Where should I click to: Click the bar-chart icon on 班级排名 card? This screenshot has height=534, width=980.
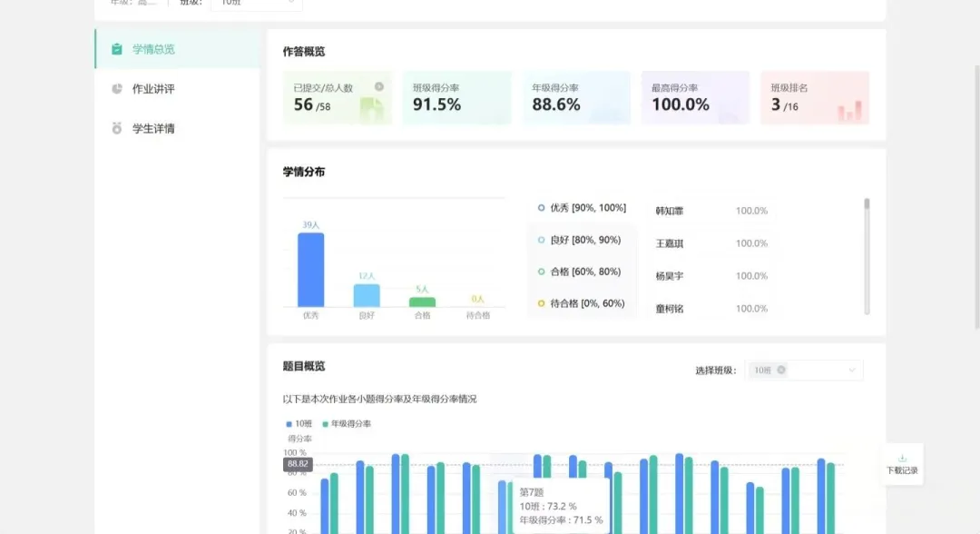(x=849, y=111)
